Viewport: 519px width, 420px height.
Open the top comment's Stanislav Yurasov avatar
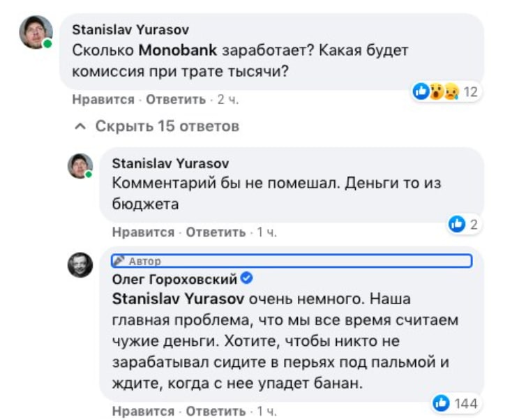coord(36,32)
